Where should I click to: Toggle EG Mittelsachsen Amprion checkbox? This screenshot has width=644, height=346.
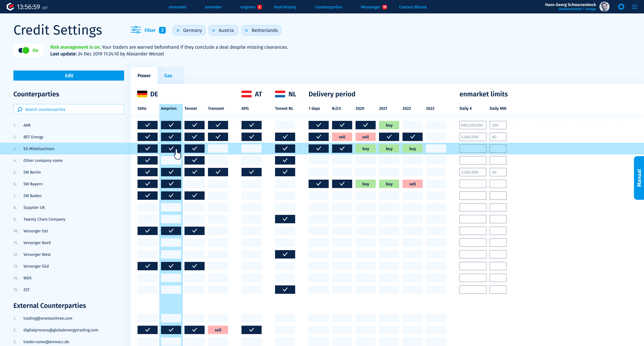[x=171, y=149]
